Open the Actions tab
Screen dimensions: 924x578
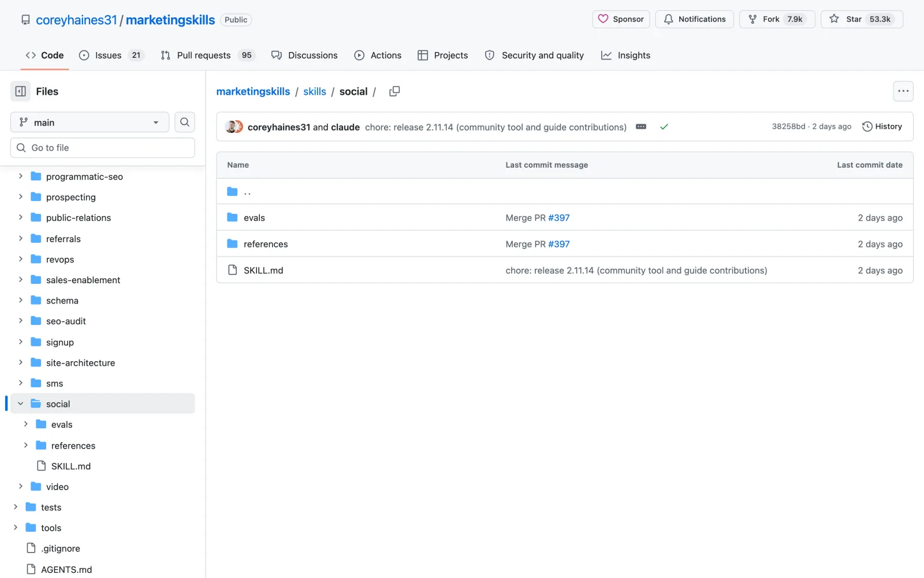click(x=378, y=55)
